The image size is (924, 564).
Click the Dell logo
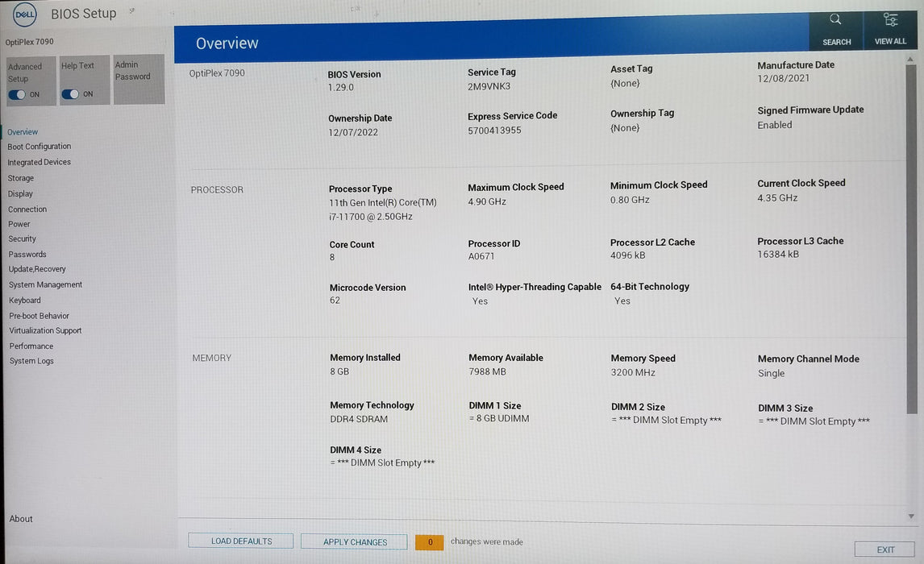coord(24,15)
